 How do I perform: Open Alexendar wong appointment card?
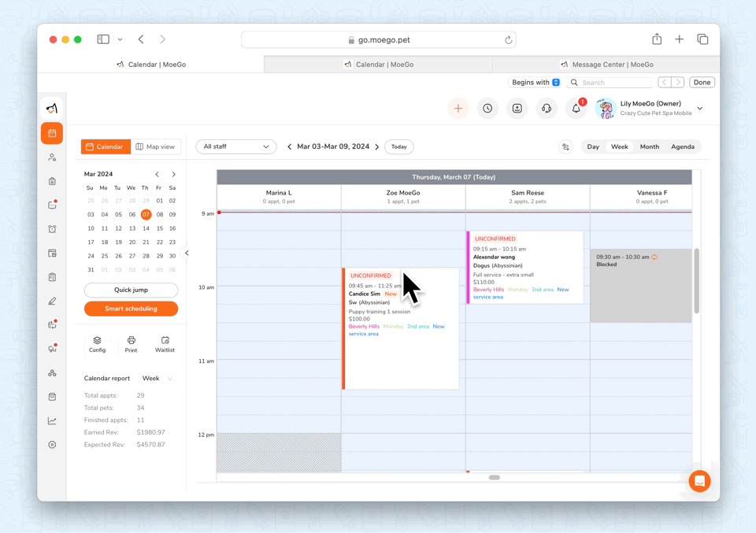[525, 268]
